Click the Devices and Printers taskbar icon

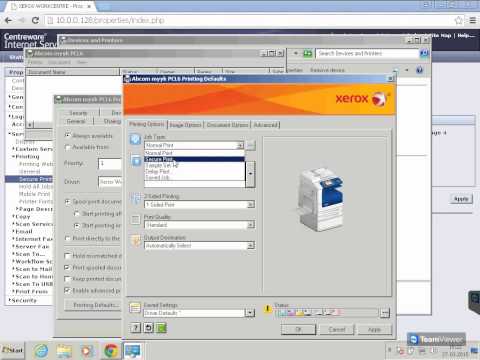[133, 351]
